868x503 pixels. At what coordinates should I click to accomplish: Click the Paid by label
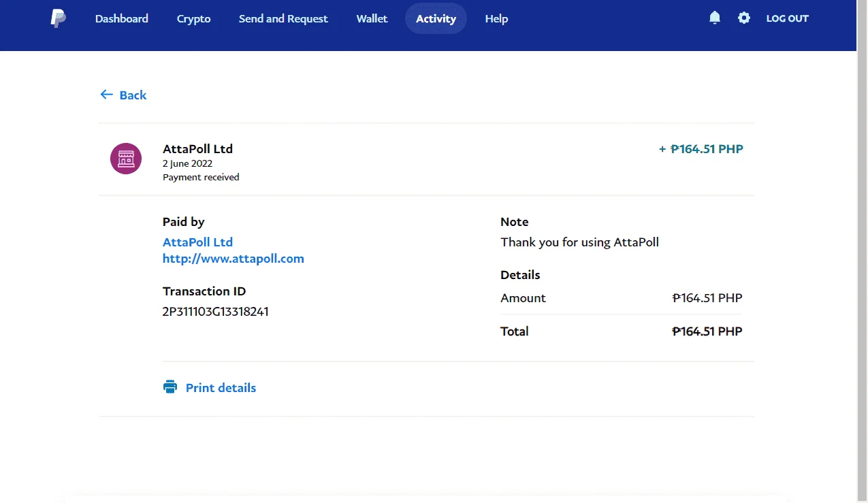[184, 222]
